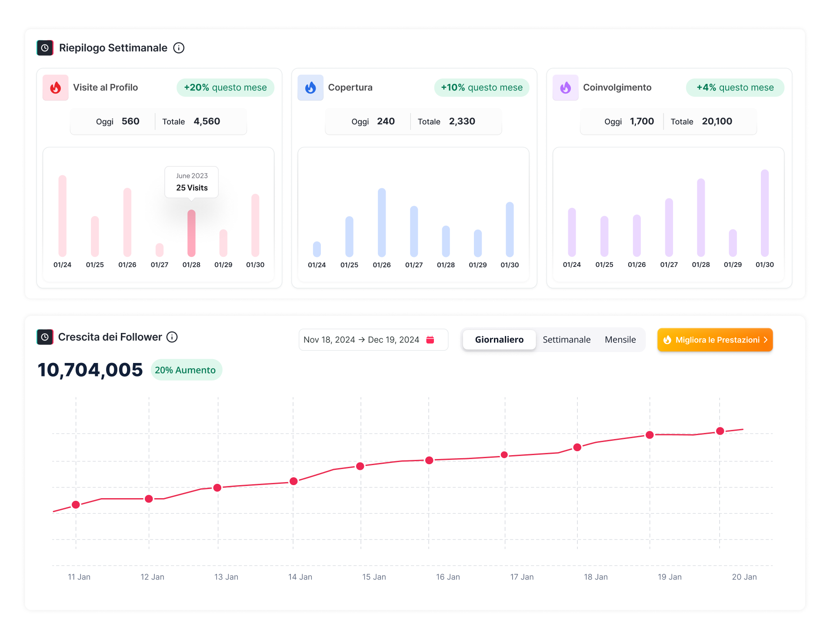The image size is (840, 639).
Task: Click chevron arrow on Migliora le Prestazioni
Action: pyautogui.click(x=766, y=339)
